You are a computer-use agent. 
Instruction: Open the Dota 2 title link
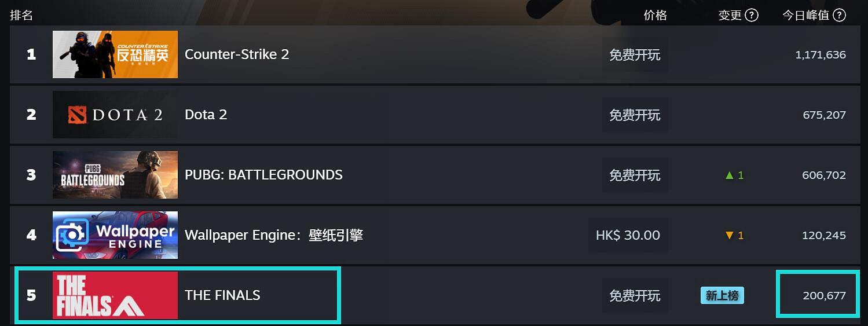click(206, 115)
